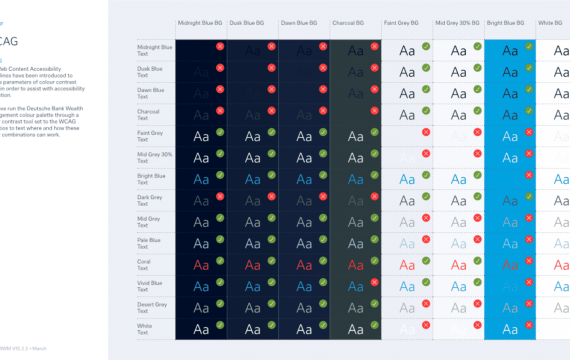570x360 pixels.
Task: Click Vivid Blue Aa sample on Dusk Blue BG
Action: point(253,287)
